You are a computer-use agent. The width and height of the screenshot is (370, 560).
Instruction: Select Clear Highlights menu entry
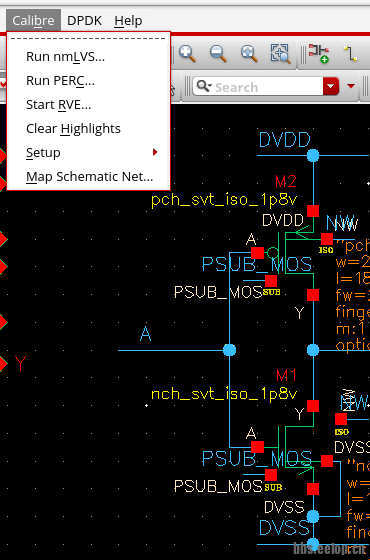[89, 129]
